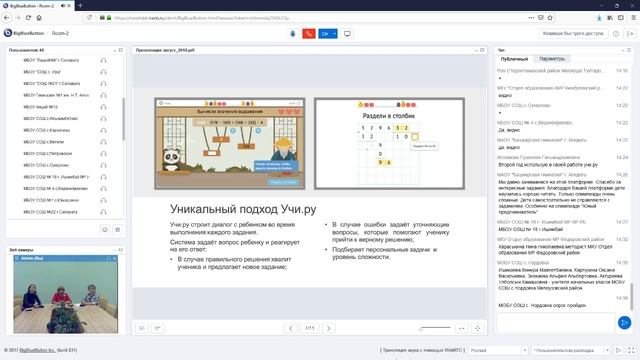Minimize the presentation panel
Viewport: 640px width, 360px height.
point(476,50)
